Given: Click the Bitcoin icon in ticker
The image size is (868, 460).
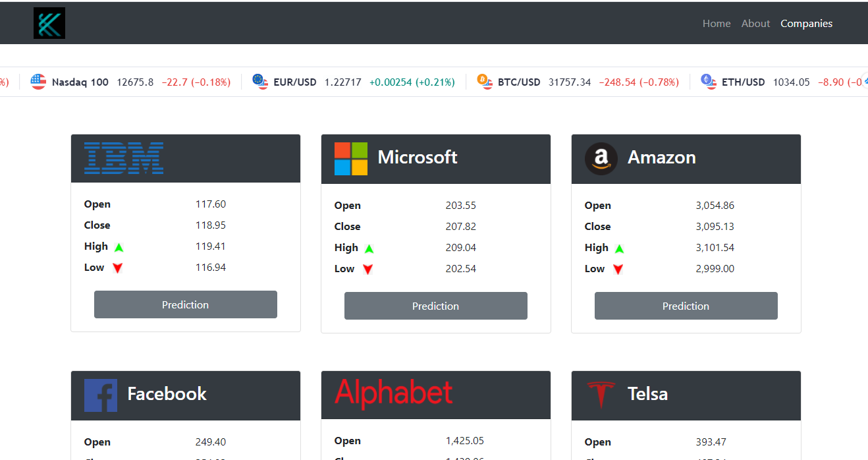Looking at the screenshot, I should point(485,82).
